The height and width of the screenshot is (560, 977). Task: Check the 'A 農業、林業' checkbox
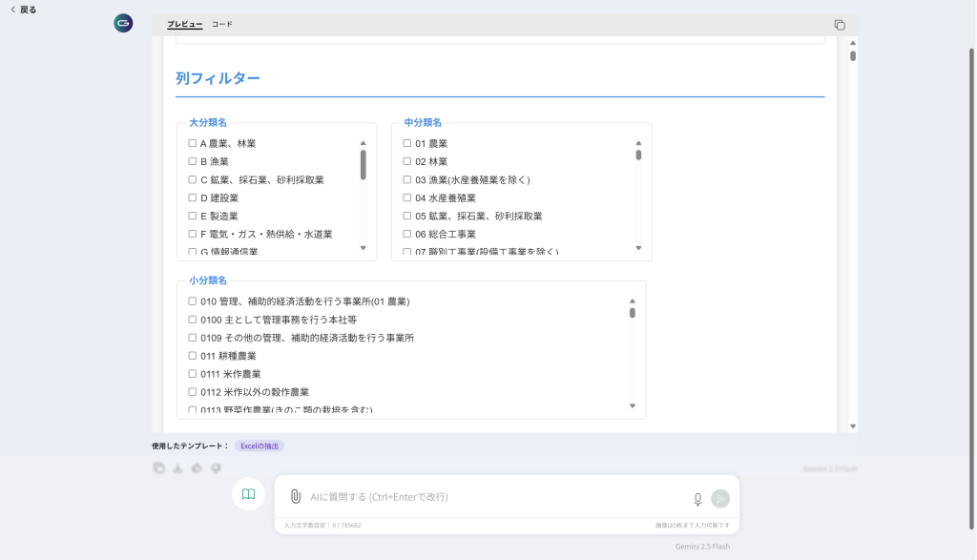[193, 143]
